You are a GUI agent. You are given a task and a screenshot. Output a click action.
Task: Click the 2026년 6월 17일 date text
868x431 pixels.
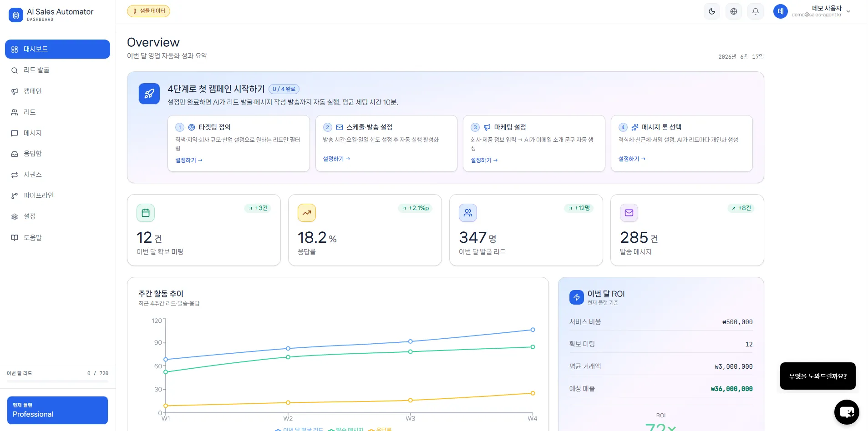pyautogui.click(x=741, y=57)
